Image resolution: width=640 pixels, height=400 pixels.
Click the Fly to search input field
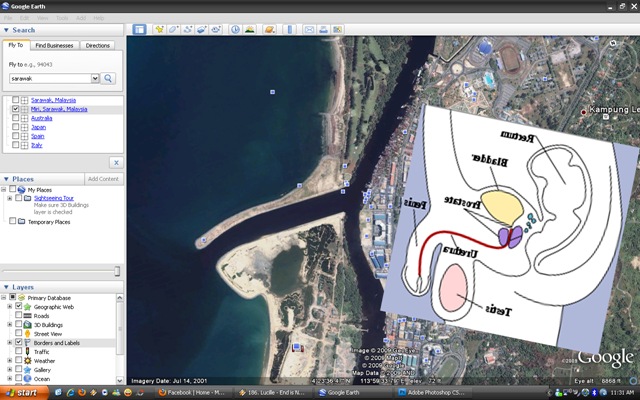(50, 78)
